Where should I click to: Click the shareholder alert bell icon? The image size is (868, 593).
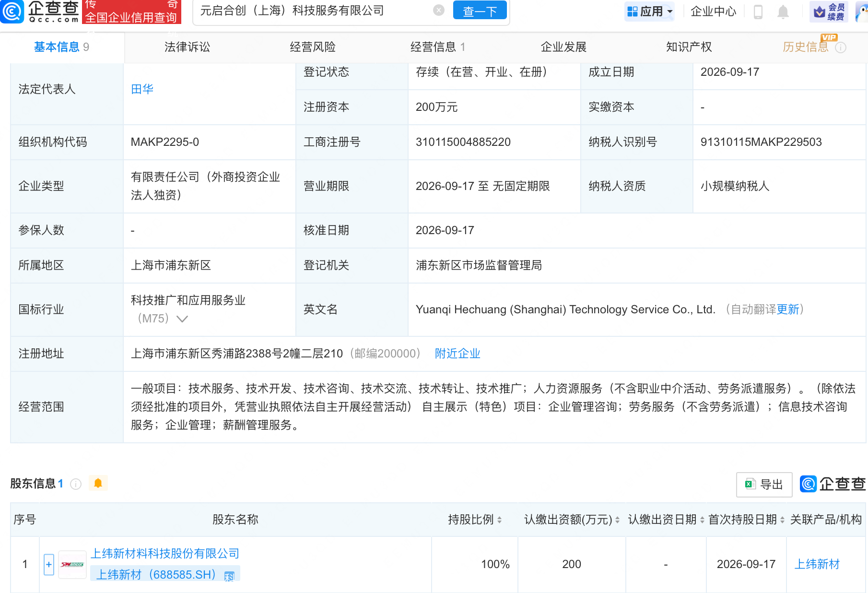(98, 483)
